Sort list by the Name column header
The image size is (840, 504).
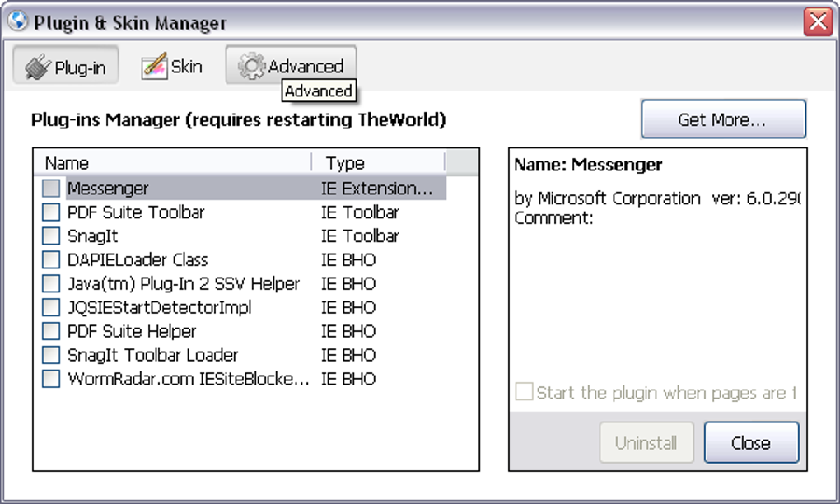172,162
